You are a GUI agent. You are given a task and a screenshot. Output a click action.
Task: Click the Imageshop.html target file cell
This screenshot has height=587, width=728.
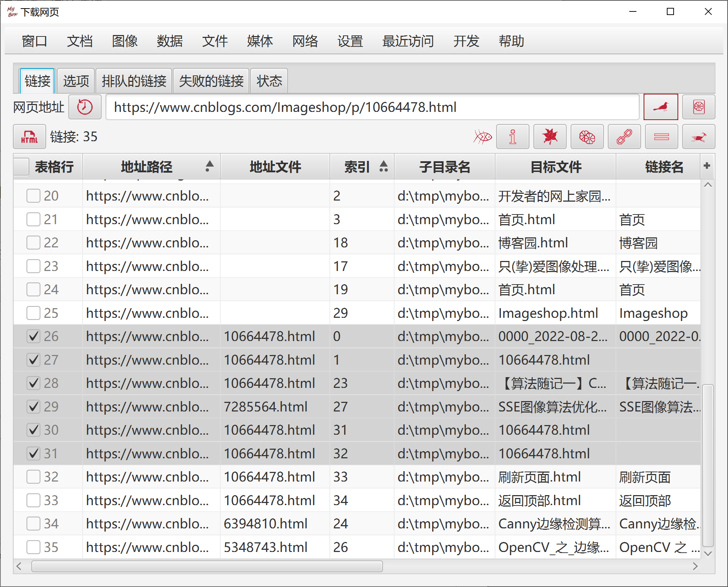point(555,313)
